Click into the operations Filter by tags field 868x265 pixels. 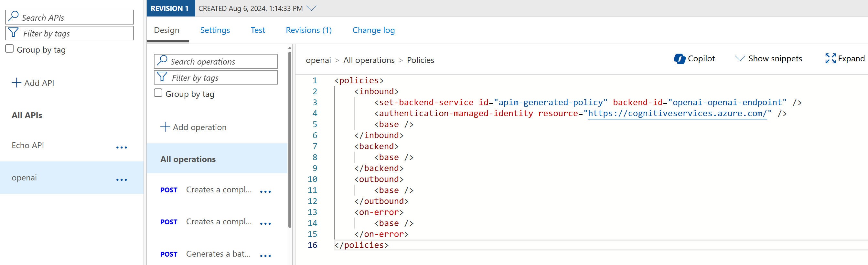(216, 78)
